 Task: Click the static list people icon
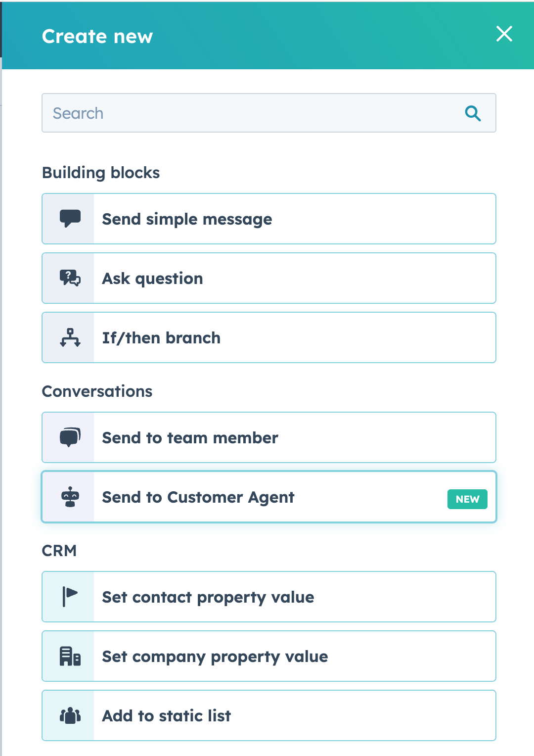70,715
